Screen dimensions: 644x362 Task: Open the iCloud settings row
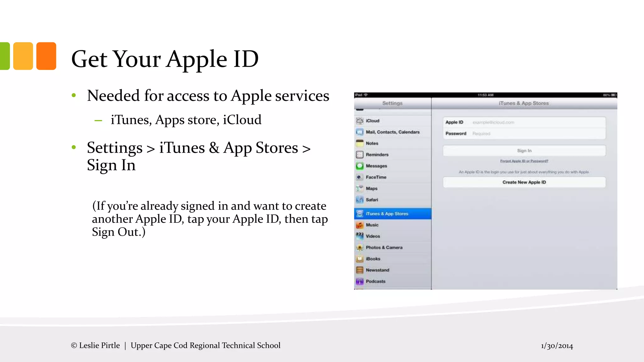(393, 121)
